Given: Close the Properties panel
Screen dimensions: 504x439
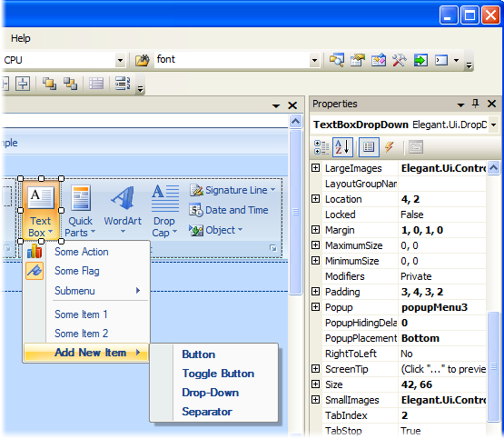Looking at the screenshot, I should pyautogui.click(x=492, y=104).
